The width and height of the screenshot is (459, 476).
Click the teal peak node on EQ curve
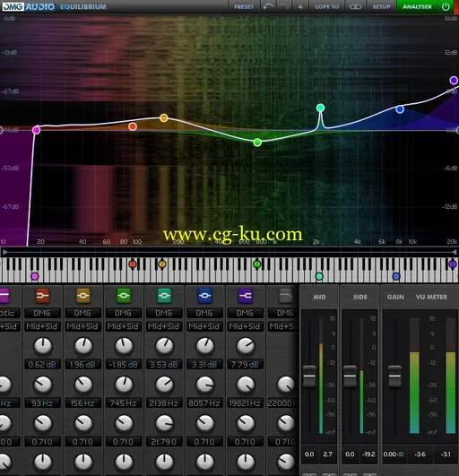pyautogui.click(x=320, y=108)
